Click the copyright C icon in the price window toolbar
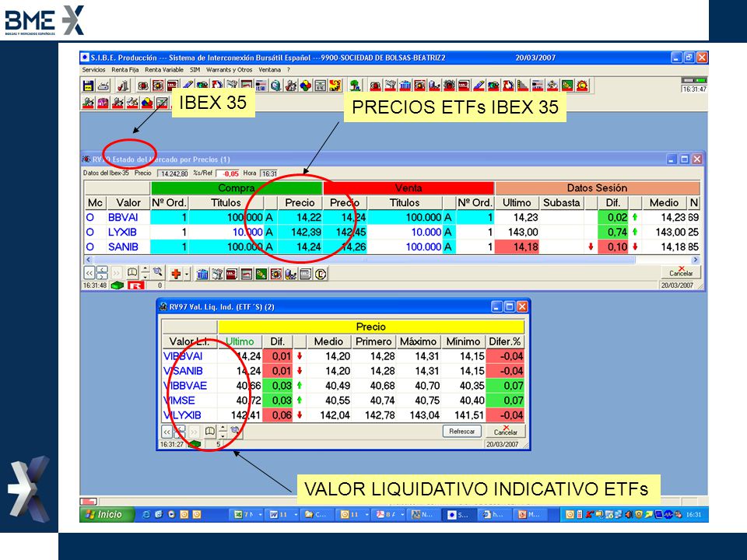Viewport: 747px width, 560px height. click(x=321, y=274)
